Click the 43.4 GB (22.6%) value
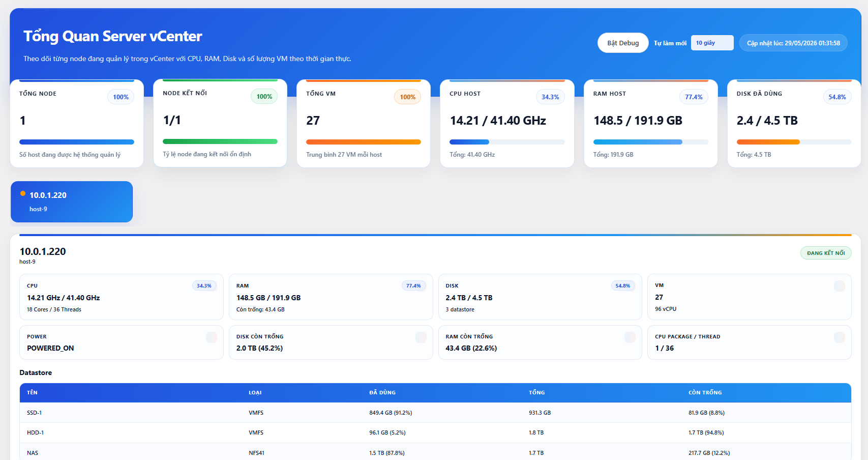Screen dimensions: 868x460 [471, 348]
